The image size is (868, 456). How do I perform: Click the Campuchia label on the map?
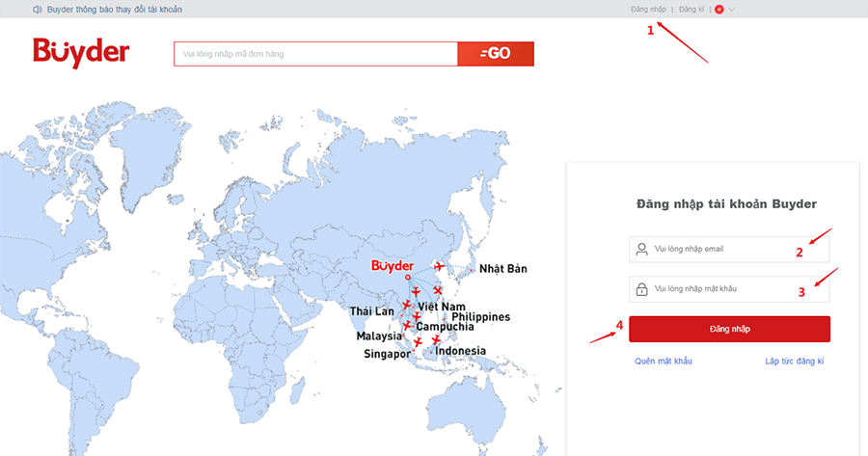click(x=445, y=327)
